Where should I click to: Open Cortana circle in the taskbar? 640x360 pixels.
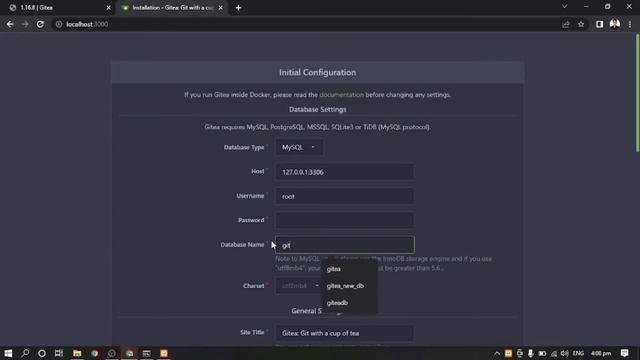coord(42,353)
